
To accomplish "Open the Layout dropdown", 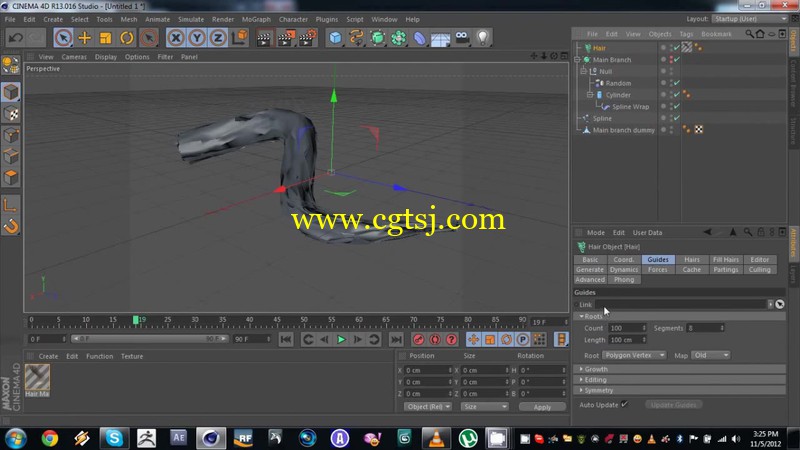I will click(749, 19).
